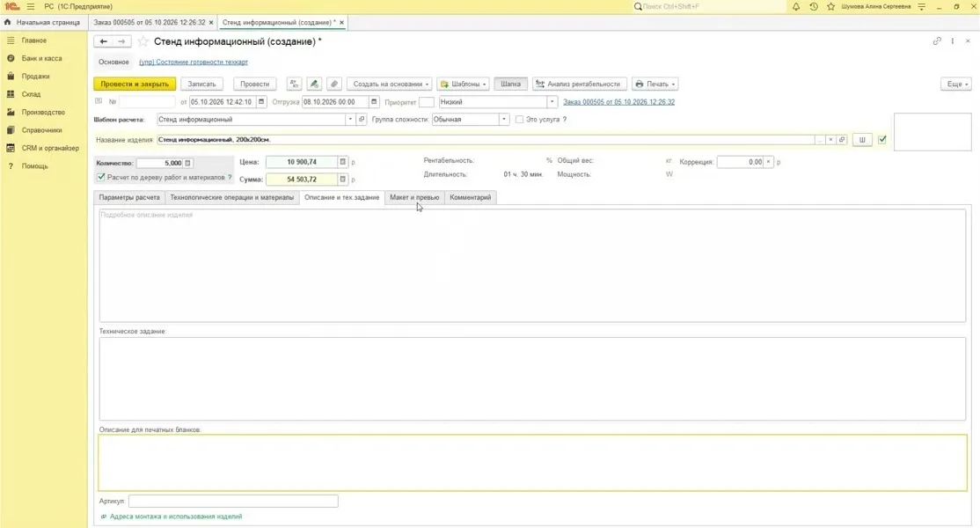Click the Артикул input field
Viewport: 980px width, 528px height.
tap(233, 501)
